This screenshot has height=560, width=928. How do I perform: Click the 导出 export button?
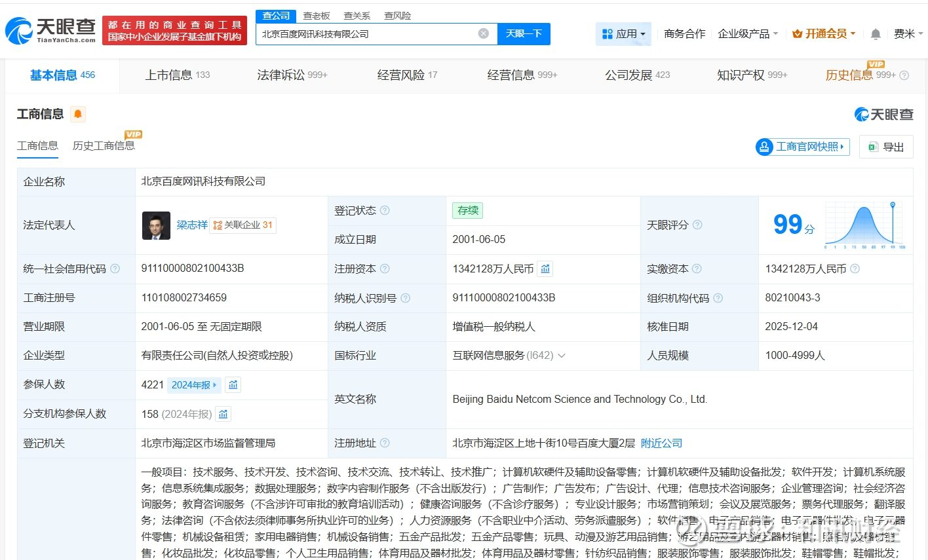click(x=886, y=147)
